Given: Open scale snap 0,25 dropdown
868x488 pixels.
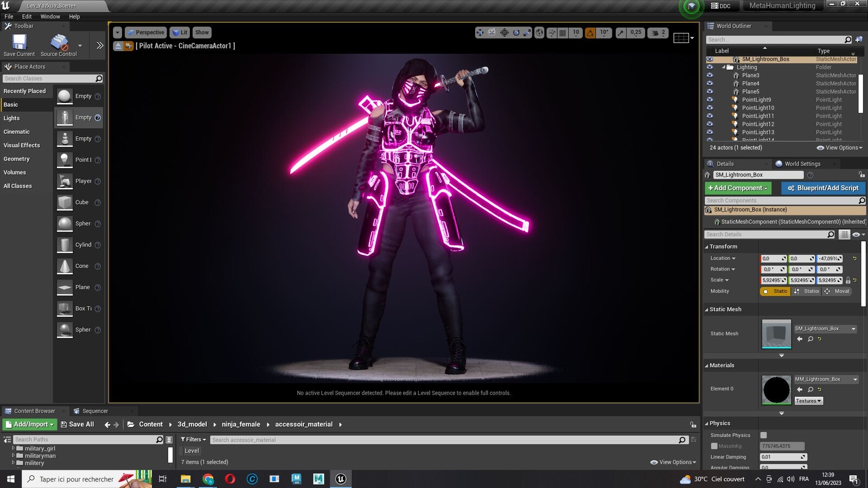Looking at the screenshot, I should [636, 33].
